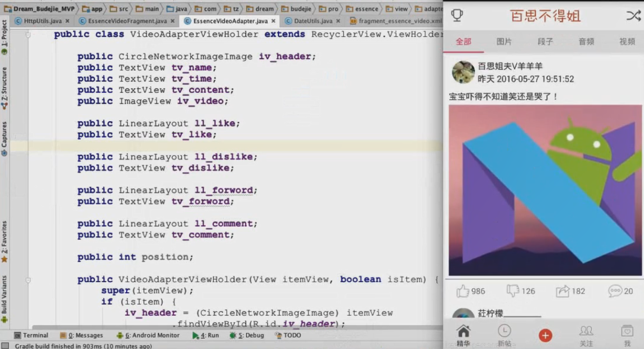Viewport: 644px width, 349px height.
Task: Select the 全部 tab in the app
Action: click(464, 42)
